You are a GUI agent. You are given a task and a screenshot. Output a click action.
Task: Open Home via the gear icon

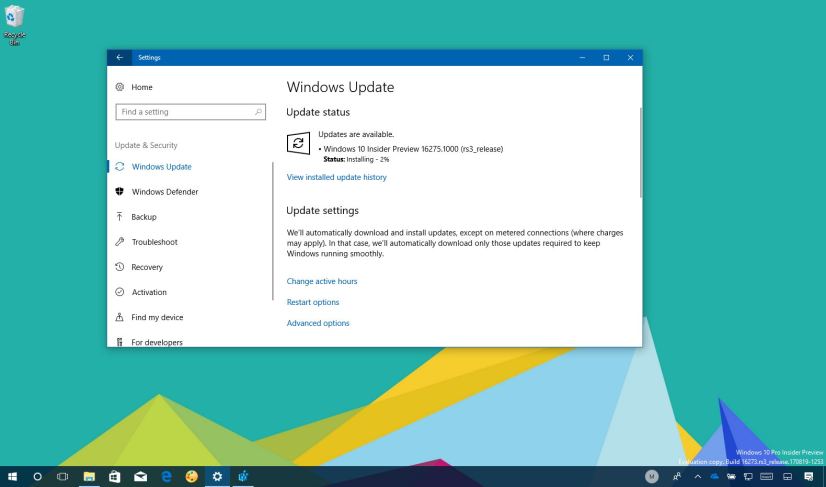[x=120, y=87]
